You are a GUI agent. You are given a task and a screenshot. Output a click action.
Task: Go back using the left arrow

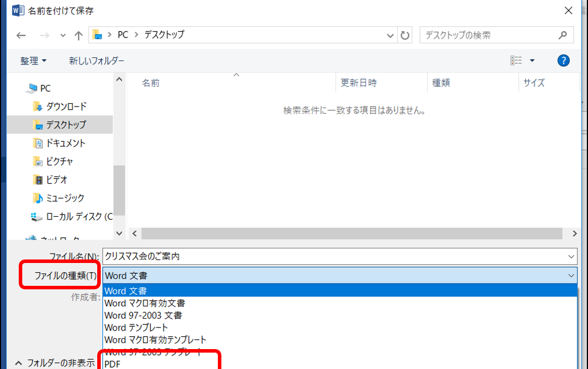(x=21, y=35)
